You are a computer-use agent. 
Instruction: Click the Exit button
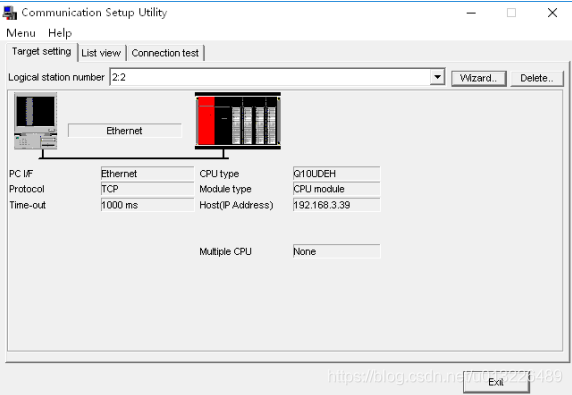pyautogui.click(x=496, y=382)
